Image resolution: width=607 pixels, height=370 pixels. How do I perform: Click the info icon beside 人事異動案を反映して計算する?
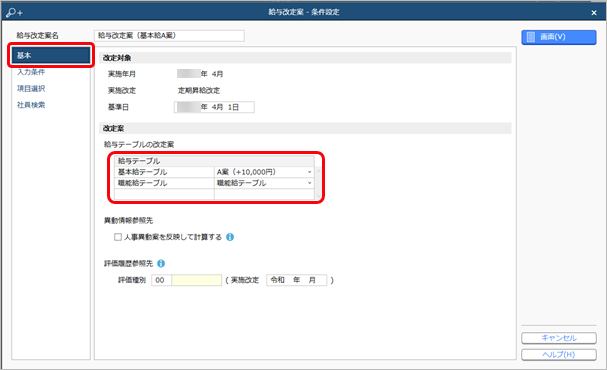click(x=230, y=237)
